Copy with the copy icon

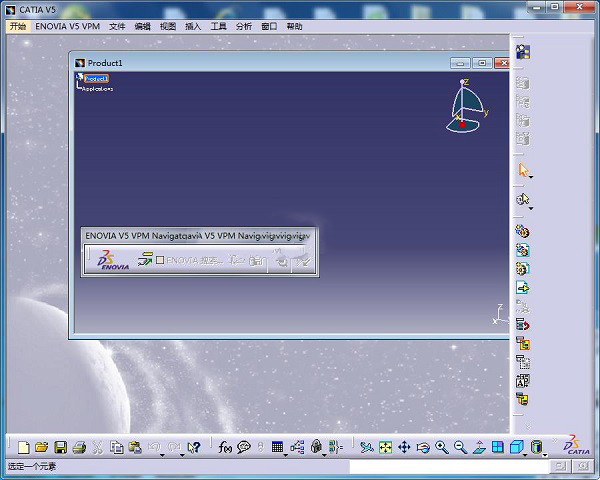[x=117, y=447]
